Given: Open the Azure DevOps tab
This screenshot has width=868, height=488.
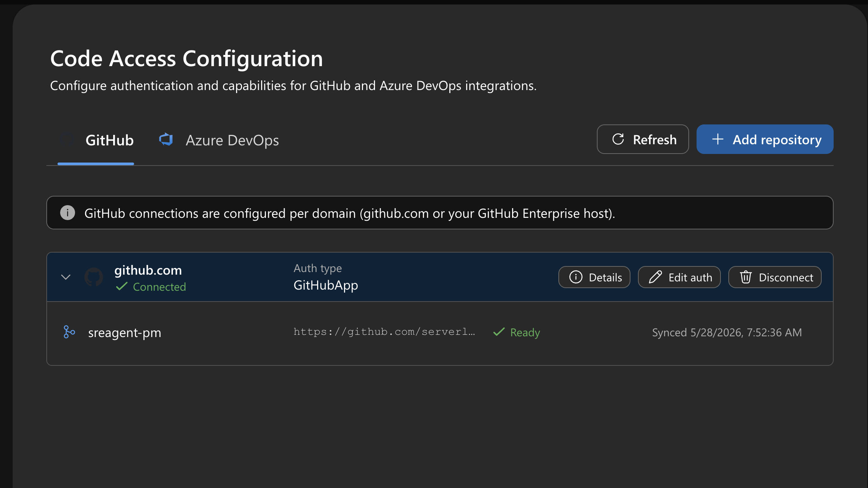Looking at the screenshot, I should click(x=219, y=140).
